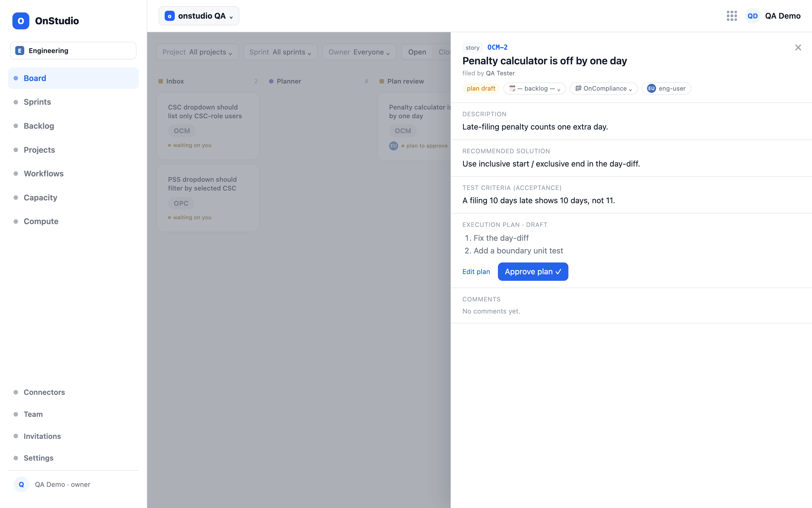Open the Sprint All sprints filter
Screen dimensions: 812x508
280,52
